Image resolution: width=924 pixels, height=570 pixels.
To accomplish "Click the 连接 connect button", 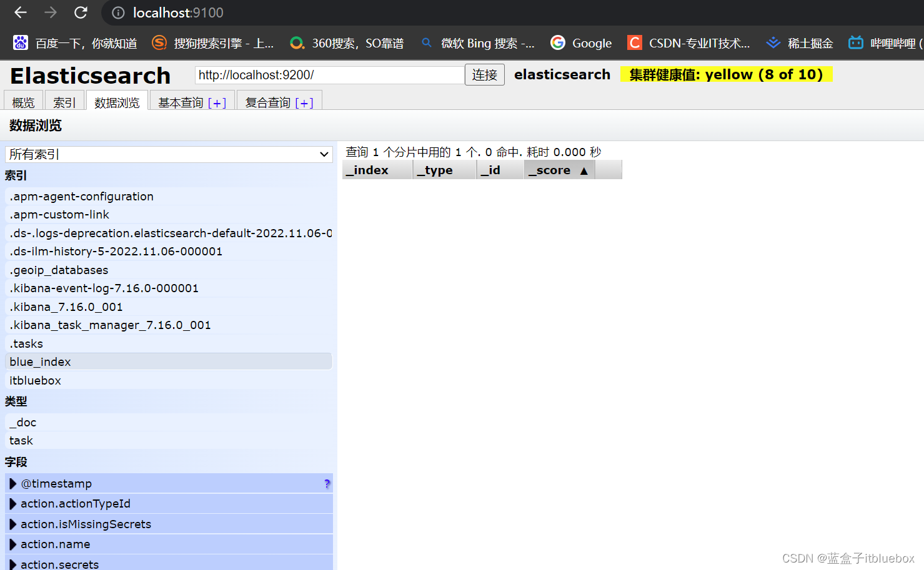I will pyautogui.click(x=485, y=75).
